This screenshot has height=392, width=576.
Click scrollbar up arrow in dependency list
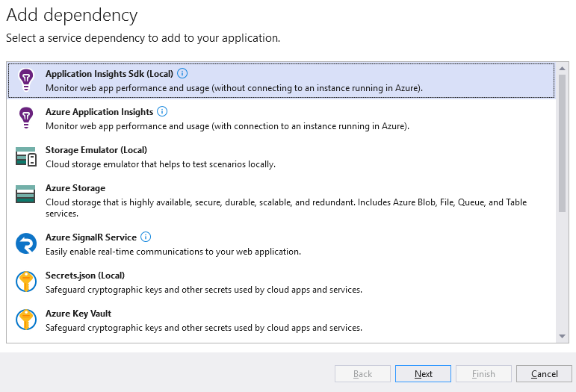[562, 69]
